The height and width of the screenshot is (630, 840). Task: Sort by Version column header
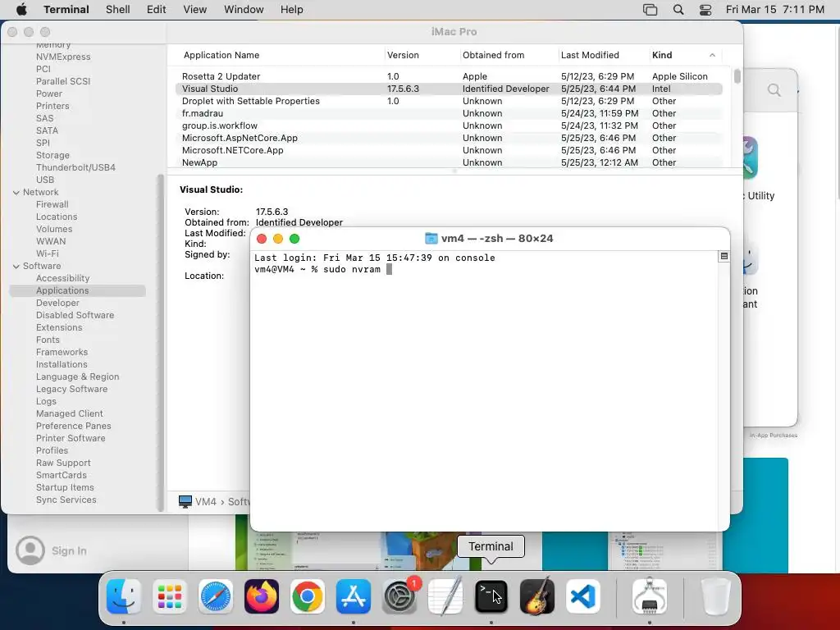pyautogui.click(x=403, y=55)
